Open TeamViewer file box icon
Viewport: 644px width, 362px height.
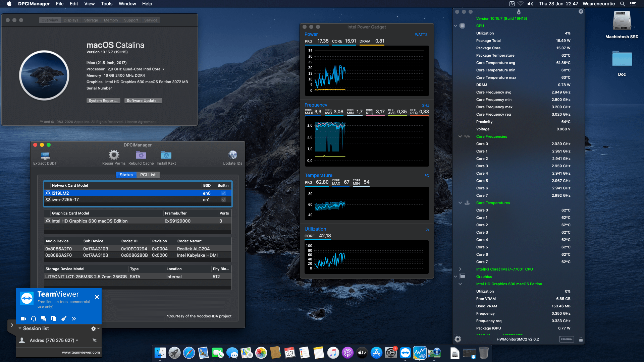pos(54,319)
